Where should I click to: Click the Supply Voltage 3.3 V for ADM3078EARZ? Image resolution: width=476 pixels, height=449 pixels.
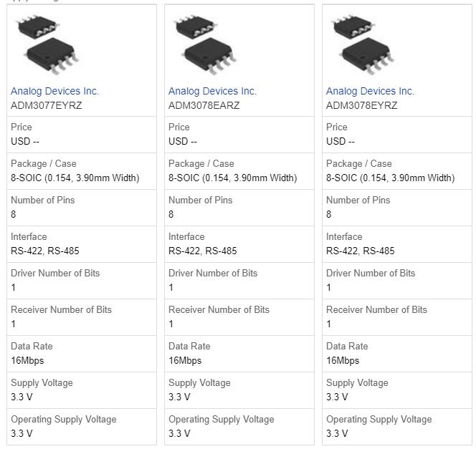179,397
